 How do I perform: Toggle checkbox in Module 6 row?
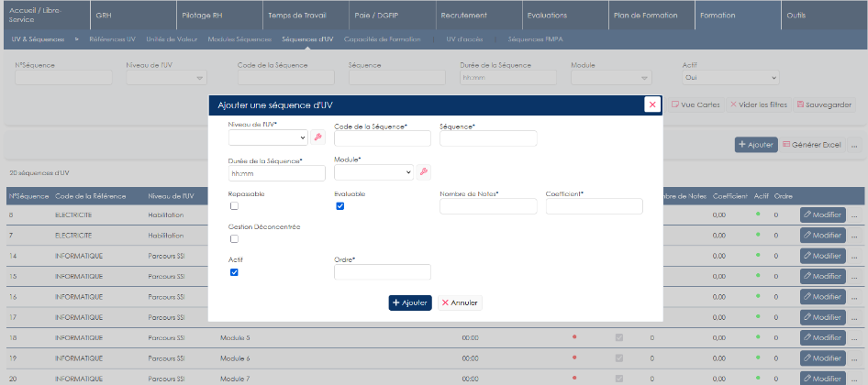(x=619, y=358)
